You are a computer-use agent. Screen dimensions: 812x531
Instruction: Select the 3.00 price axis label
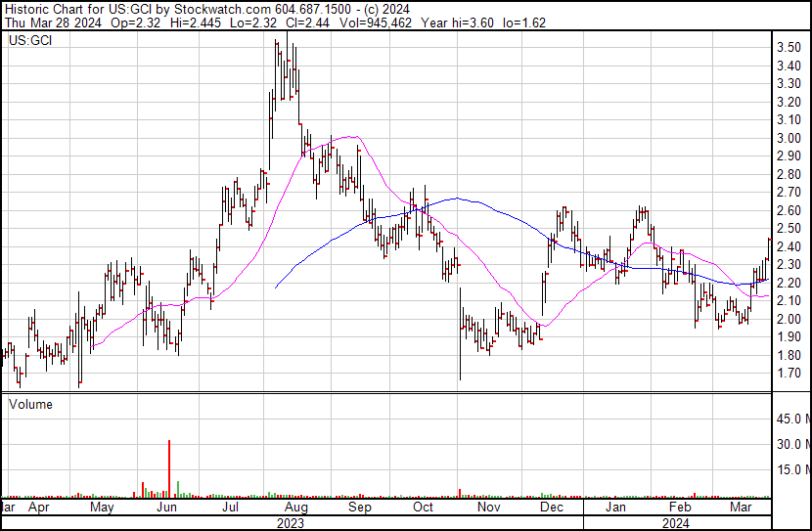(x=789, y=138)
